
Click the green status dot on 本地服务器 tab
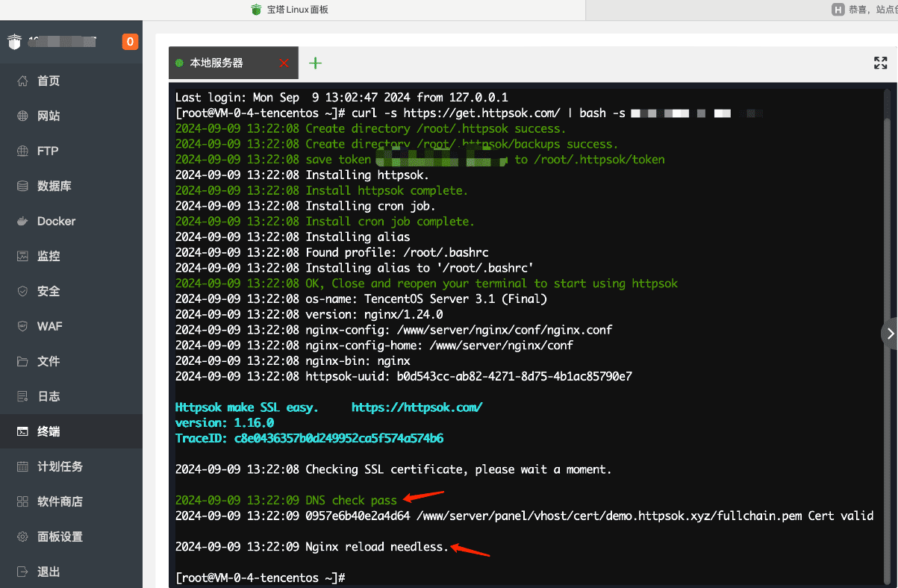(x=179, y=63)
